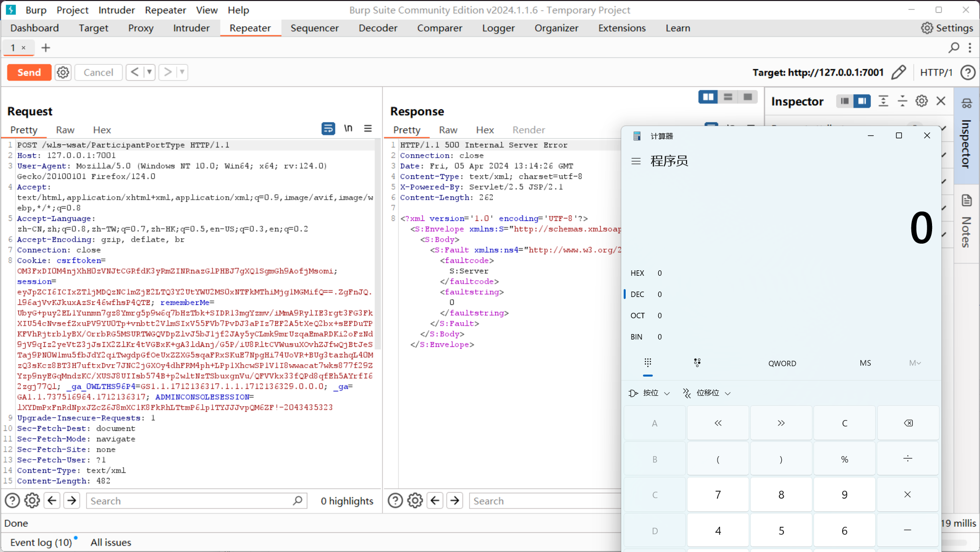Viewport: 980px width, 552px height.
Task: Toggle line wrap in the request editor
Action: point(328,128)
